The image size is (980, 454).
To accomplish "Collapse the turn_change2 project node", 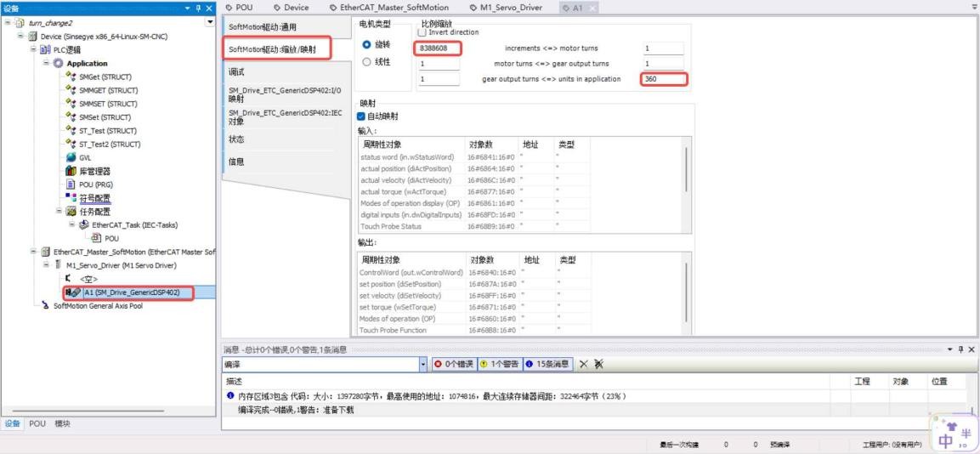I will (x=7, y=22).
